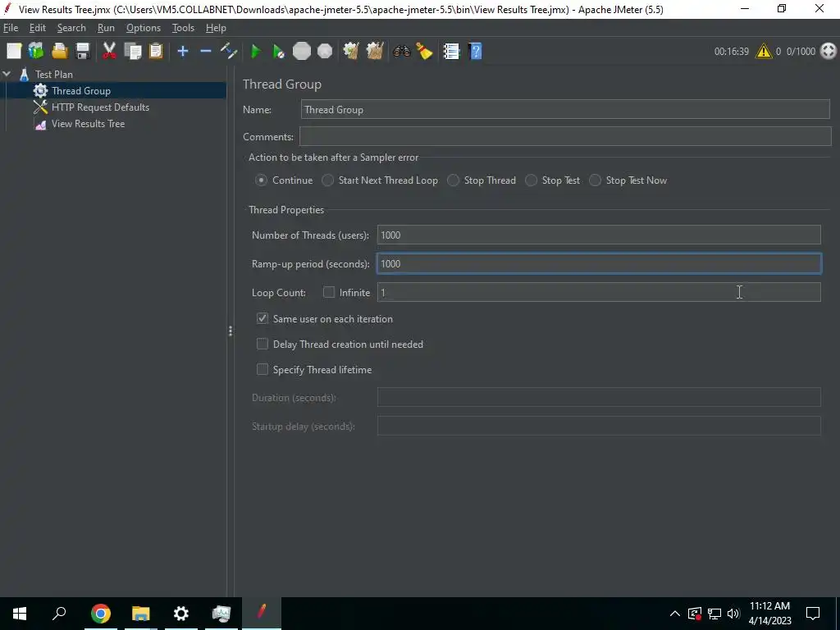Select the Stop Test radio button
Screen dimensions: 840x630
531,180
